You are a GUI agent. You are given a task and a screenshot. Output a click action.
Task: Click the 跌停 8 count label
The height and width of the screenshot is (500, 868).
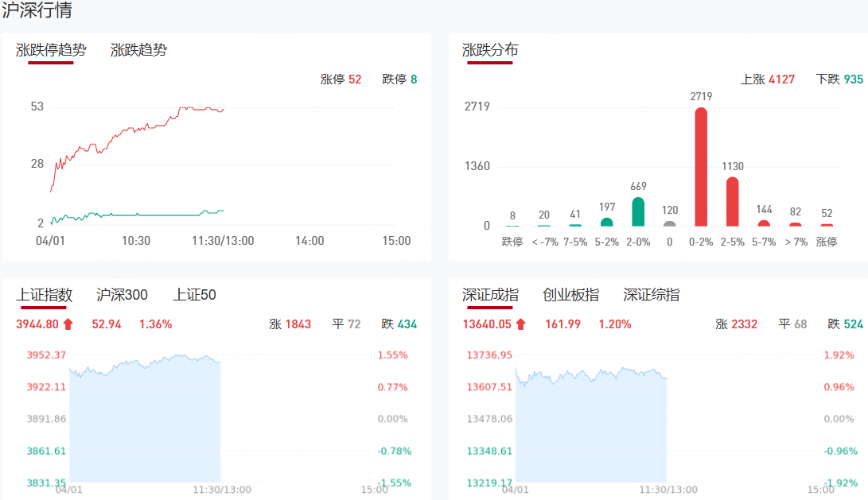point(399,79)
